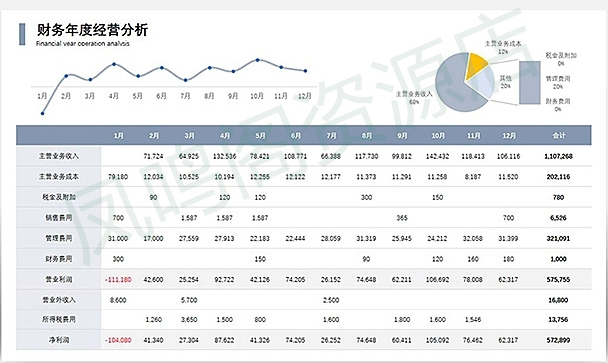This screenshot has width=608, height=363.
Task: Select the 税金及附加 row label
Action: tap(59, 197)
